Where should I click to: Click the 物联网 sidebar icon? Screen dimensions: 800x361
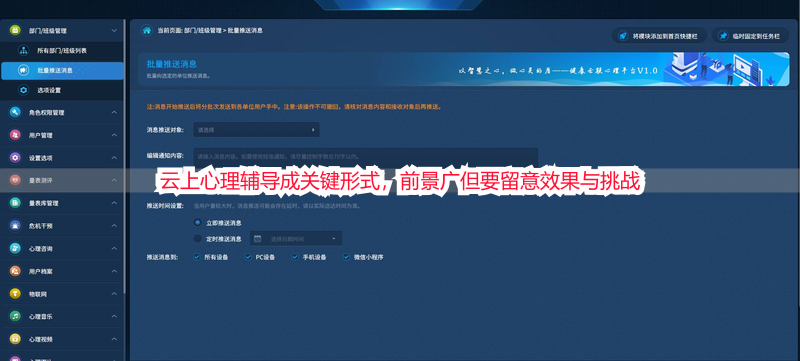[x=15, y=294]
